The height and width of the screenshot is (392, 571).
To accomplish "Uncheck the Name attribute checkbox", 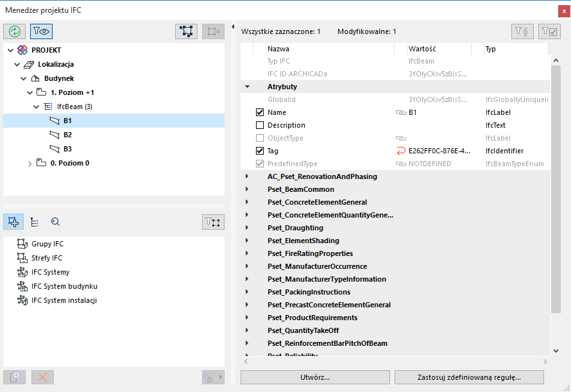I will [260, 112].
